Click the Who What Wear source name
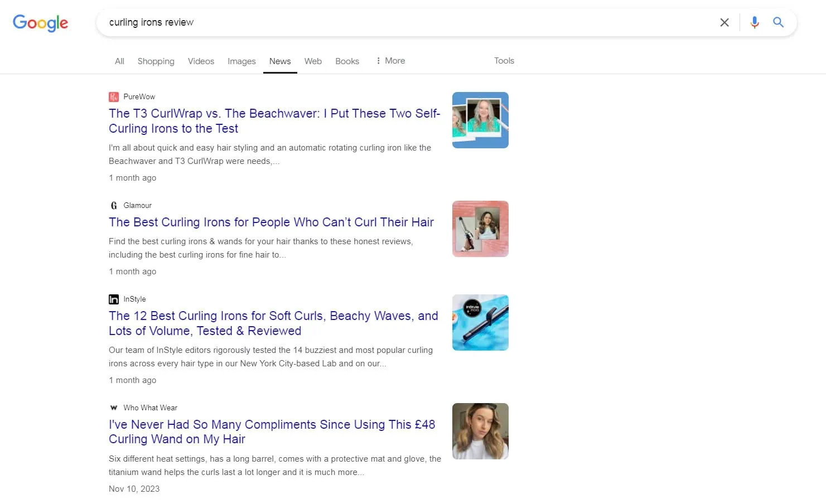 pyautogui.click(x=150, y=408)
